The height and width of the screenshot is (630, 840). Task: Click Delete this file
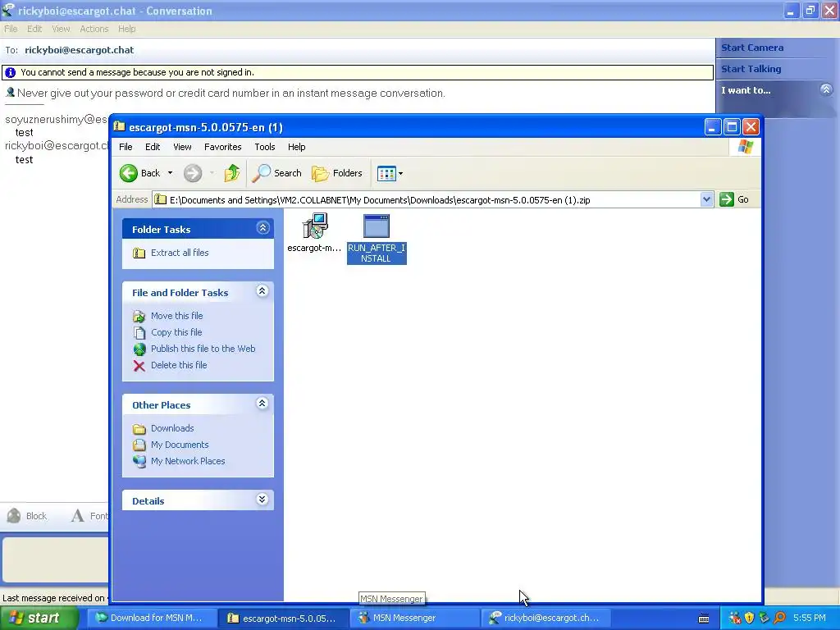tap(179, 365)
